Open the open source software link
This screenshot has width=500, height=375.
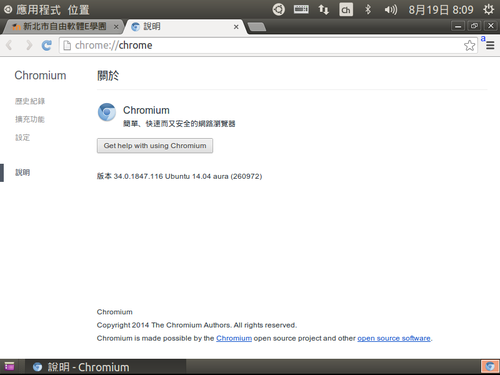point(394,338)
